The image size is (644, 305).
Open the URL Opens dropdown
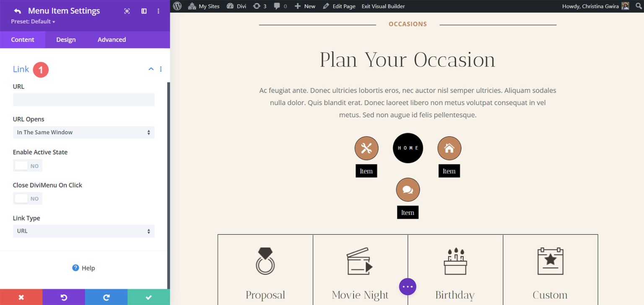[83, 132]
